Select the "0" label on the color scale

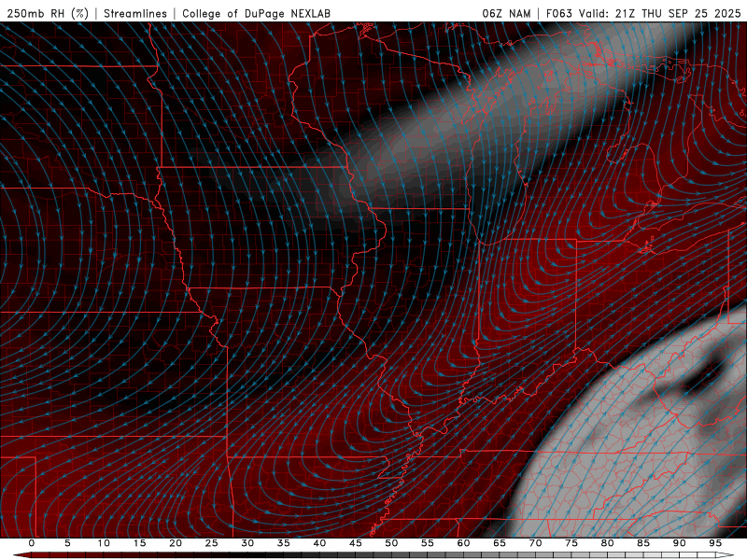(32, 543)
